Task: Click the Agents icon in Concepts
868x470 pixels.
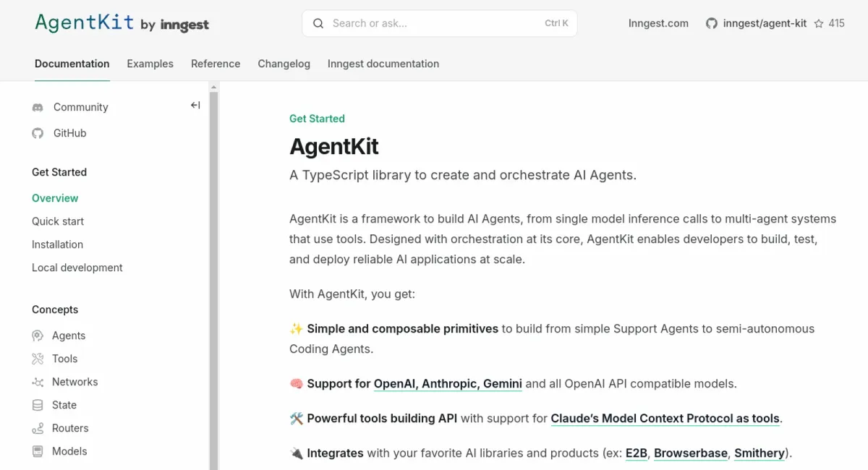Action: (x=38, y=336)
